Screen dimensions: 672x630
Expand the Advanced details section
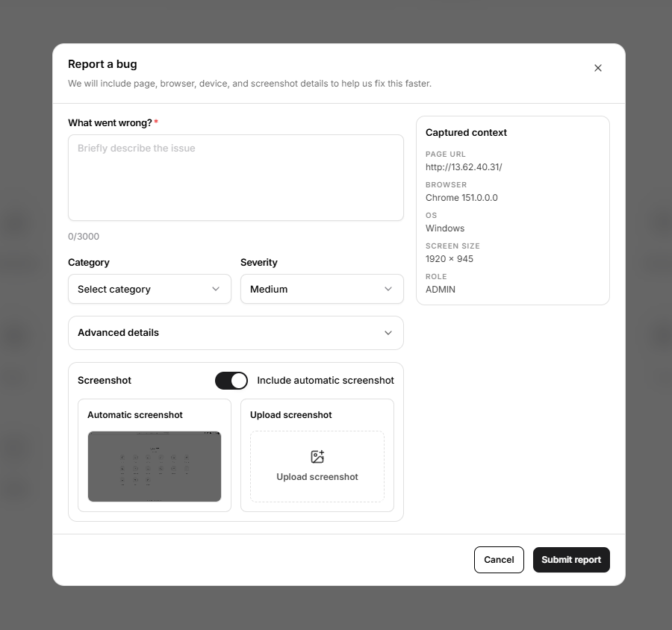(x=236, y=333)
